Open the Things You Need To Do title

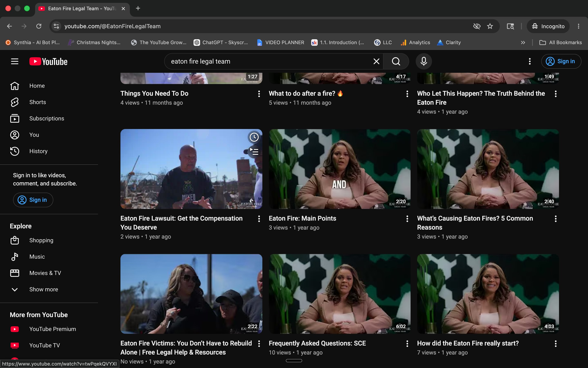[154, 93]
